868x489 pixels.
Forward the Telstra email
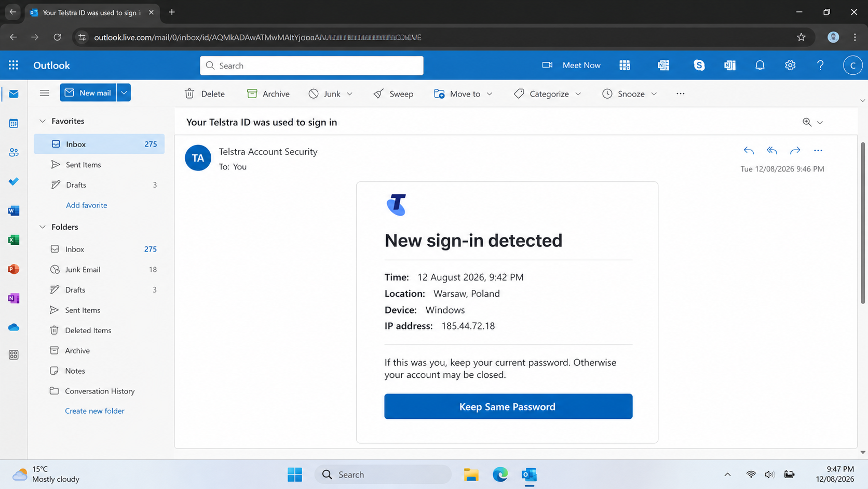[795, 151]
